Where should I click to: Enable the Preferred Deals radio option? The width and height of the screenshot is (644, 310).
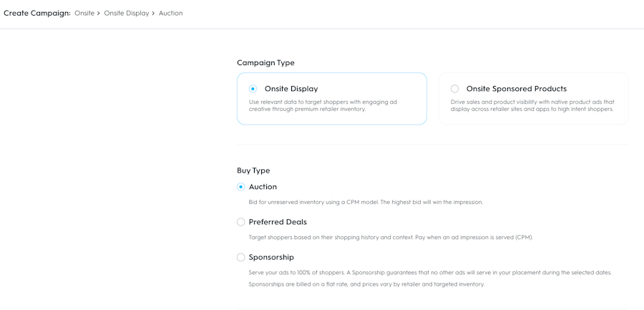click(241, 222)
